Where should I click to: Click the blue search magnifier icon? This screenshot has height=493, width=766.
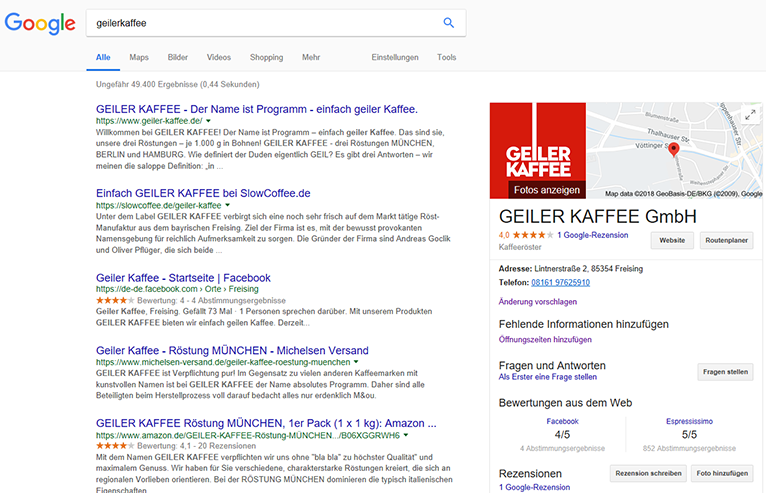(x=449, y=23)
